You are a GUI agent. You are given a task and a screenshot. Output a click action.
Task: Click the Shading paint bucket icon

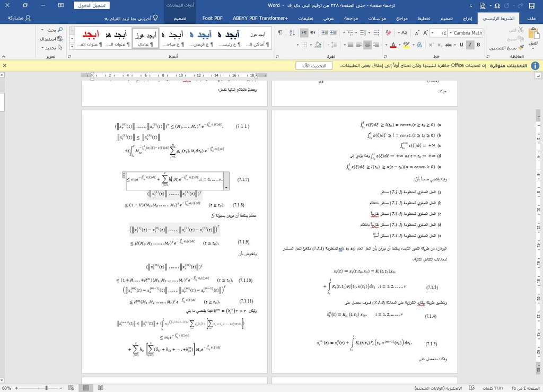point(318,45)
